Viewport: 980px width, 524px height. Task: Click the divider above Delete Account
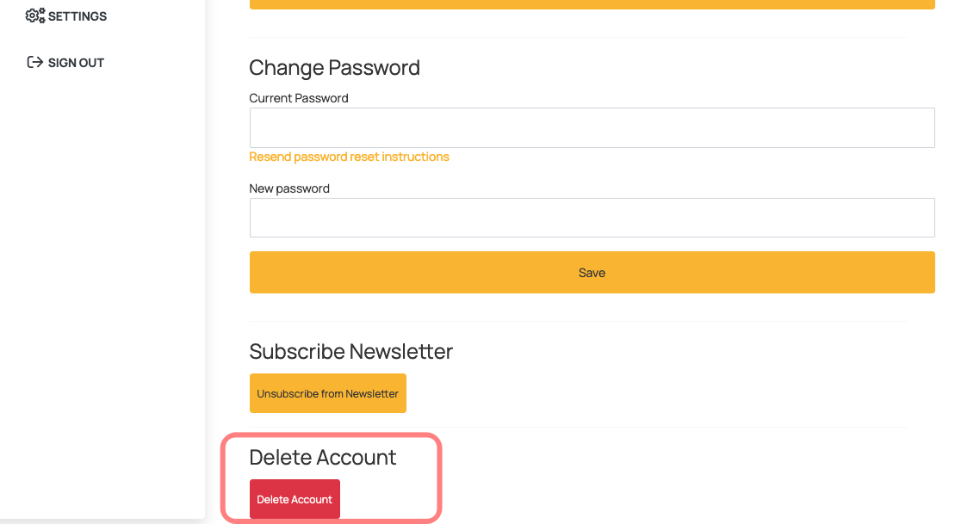coord(578,428)
